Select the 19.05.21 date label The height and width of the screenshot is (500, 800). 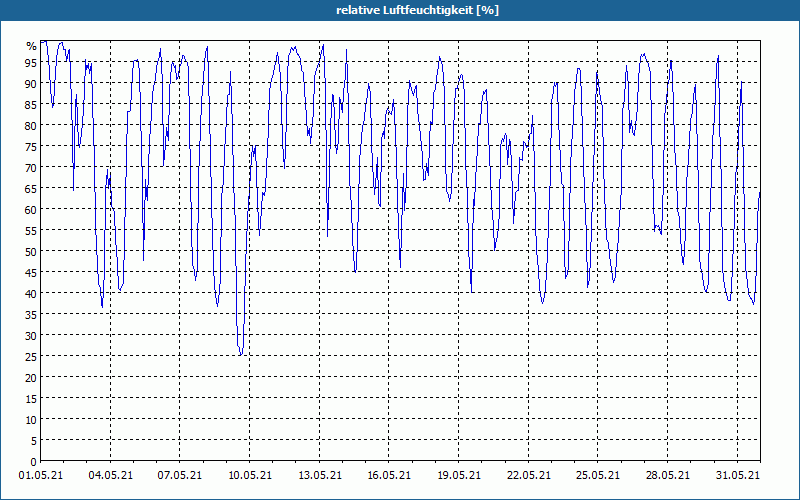click(x=459, y=475)
